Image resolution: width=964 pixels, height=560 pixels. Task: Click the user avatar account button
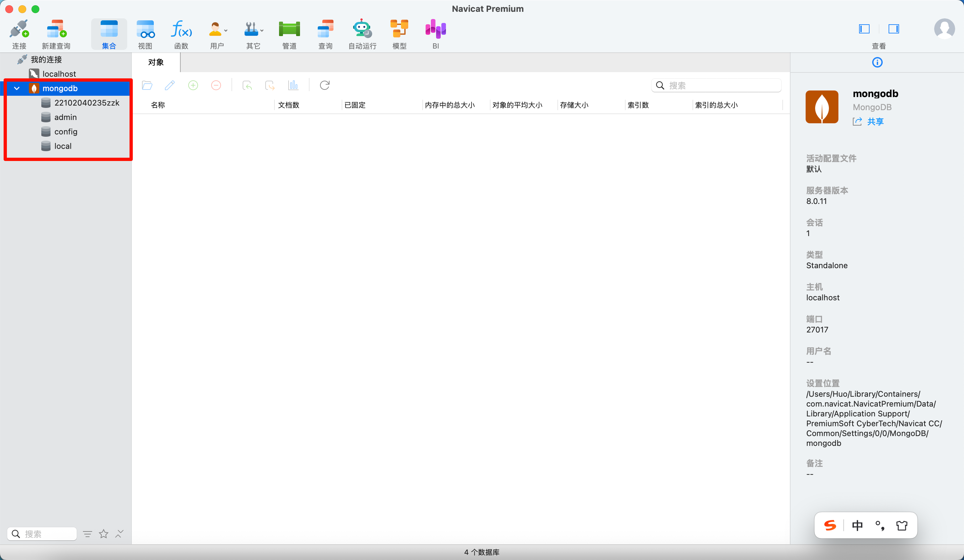(x=944, y=29)
